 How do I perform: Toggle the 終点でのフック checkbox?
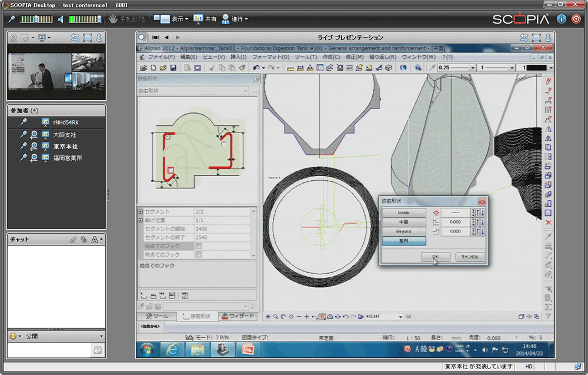pyautogui.click(x=198, y=255)
